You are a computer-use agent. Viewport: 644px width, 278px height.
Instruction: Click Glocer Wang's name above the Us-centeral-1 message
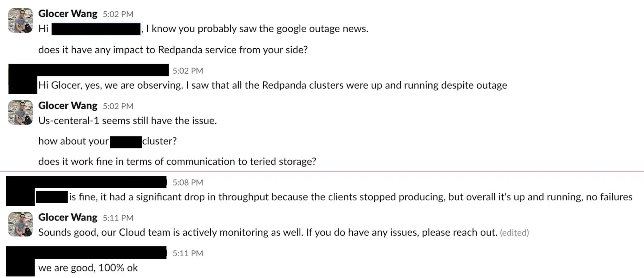(68, 105)
